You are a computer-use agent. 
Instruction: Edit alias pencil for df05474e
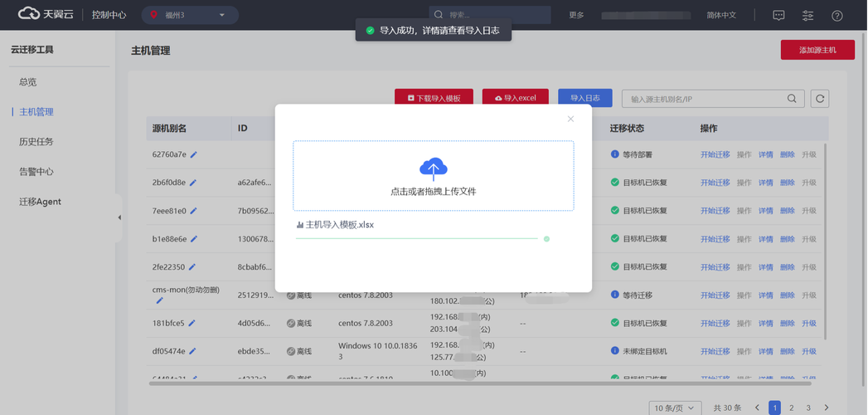[x=193, y=351]
